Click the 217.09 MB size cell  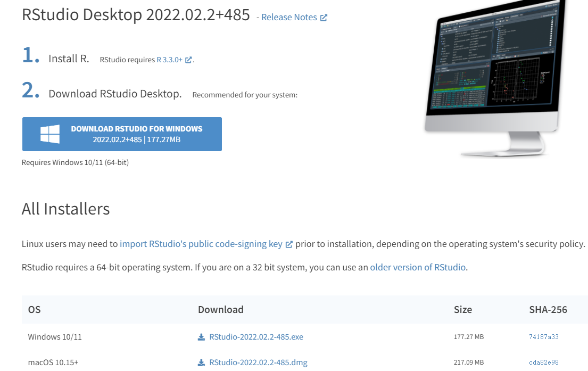tap(469, 362)
